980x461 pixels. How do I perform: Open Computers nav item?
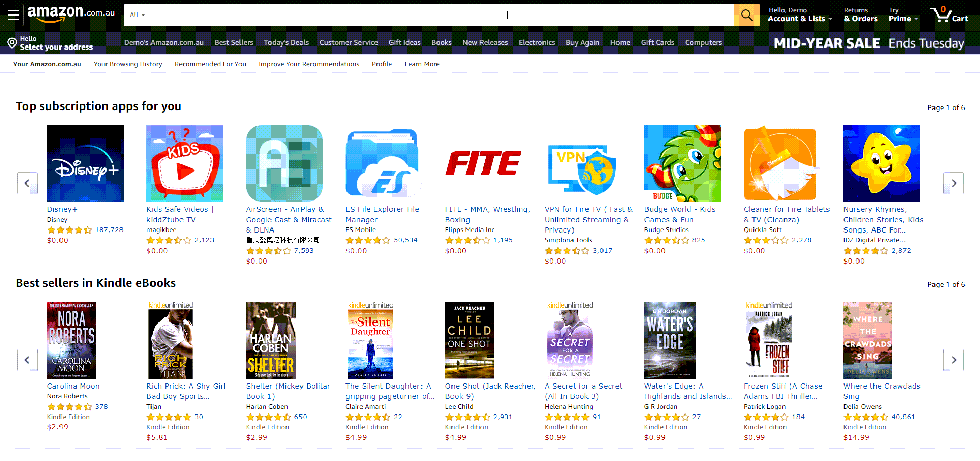[703, 42]
